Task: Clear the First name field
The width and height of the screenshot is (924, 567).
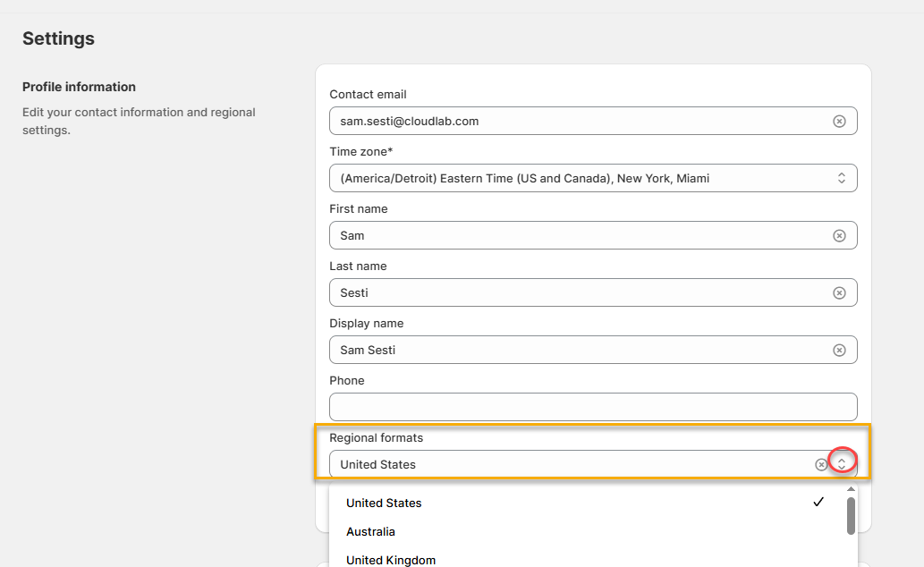Action: click(x=839, y=235)
